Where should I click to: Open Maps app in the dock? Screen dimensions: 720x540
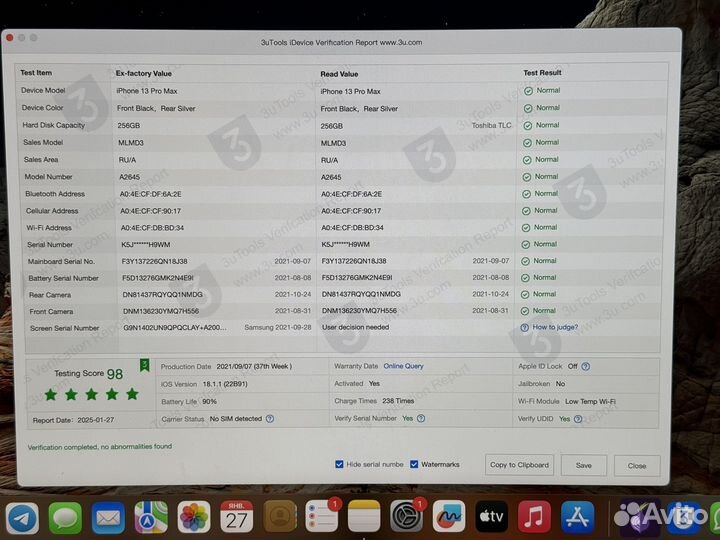pyautogui.click(x=151, y=518)
